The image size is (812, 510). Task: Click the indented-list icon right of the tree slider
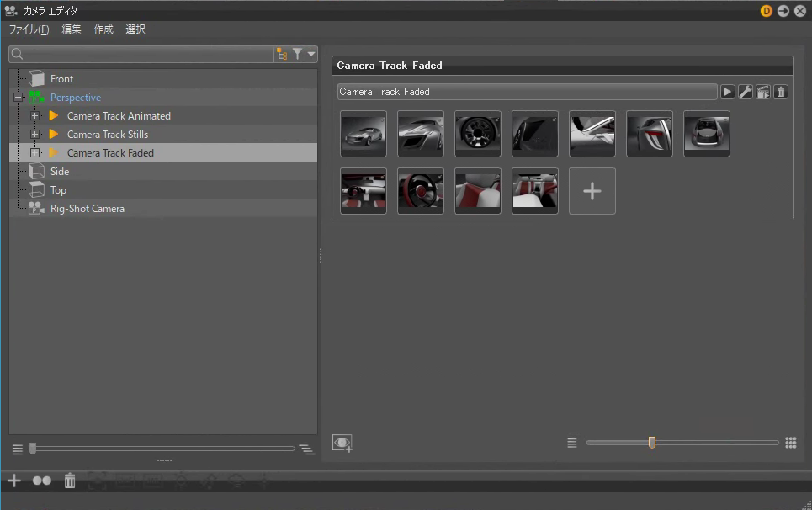click(x=306, y=449)
